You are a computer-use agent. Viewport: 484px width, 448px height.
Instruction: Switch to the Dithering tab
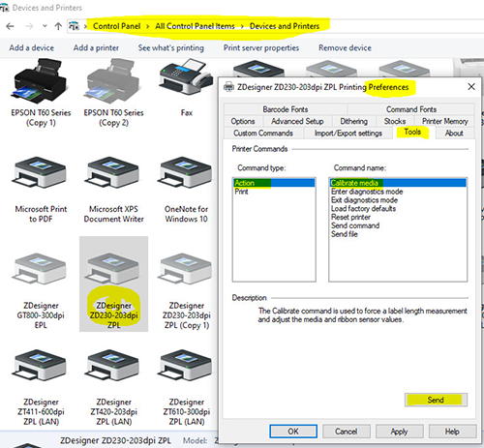pyautogui.click(x=353, y=121)
